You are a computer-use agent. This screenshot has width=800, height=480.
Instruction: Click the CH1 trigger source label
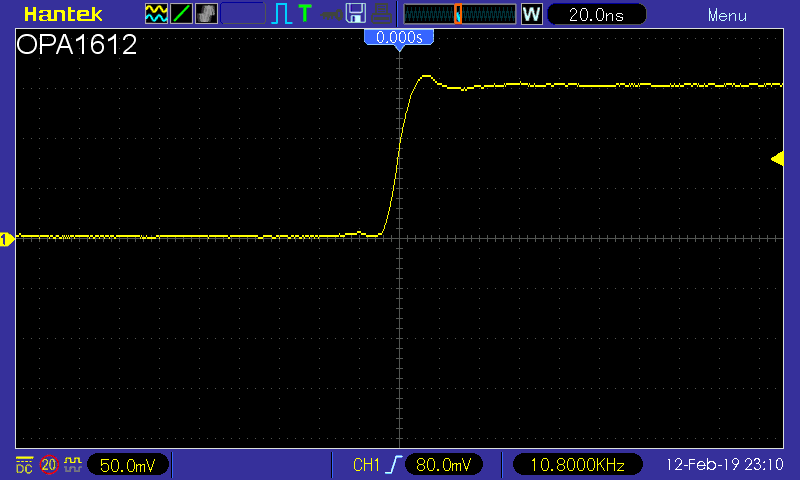point(366,465)
